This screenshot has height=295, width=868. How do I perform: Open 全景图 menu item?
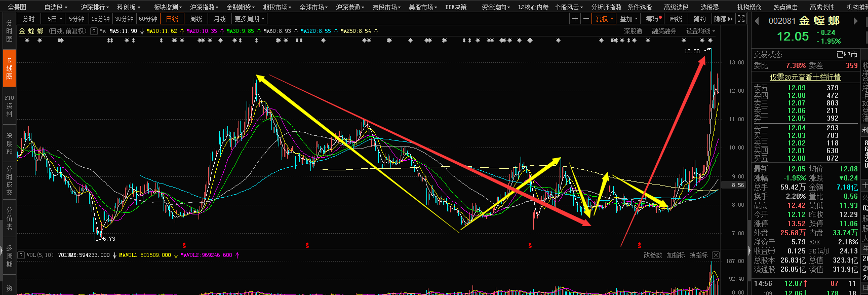[x=17, y=7]
